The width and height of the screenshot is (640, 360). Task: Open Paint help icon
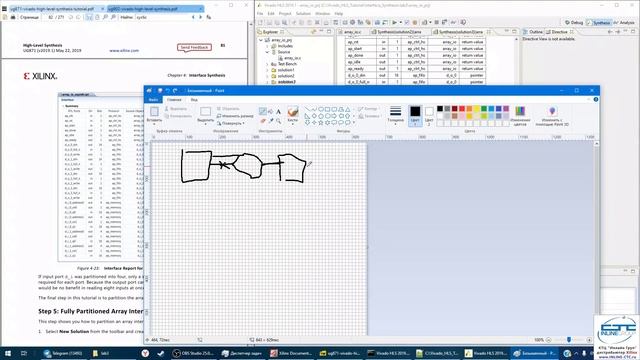[x=596, y=100]
